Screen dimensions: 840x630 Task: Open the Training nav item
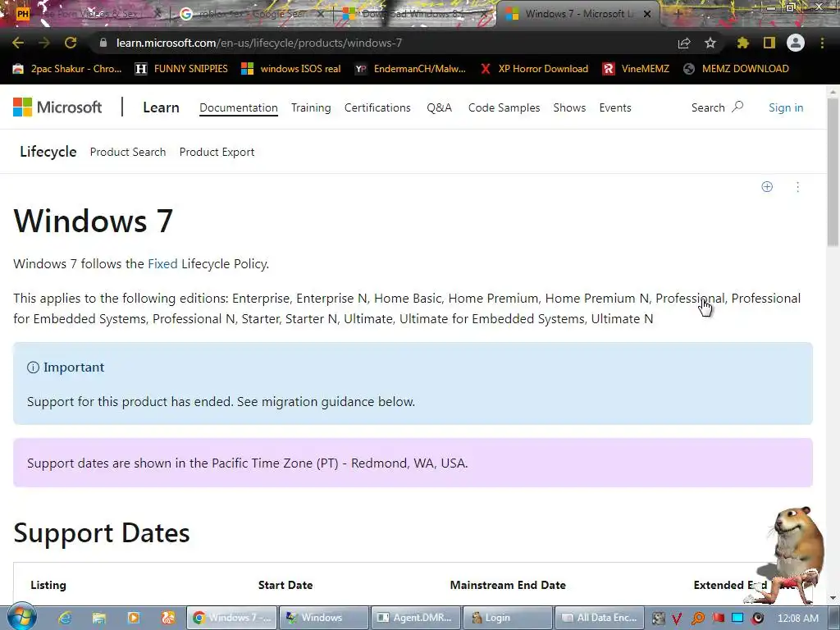(x=311, y=107)
